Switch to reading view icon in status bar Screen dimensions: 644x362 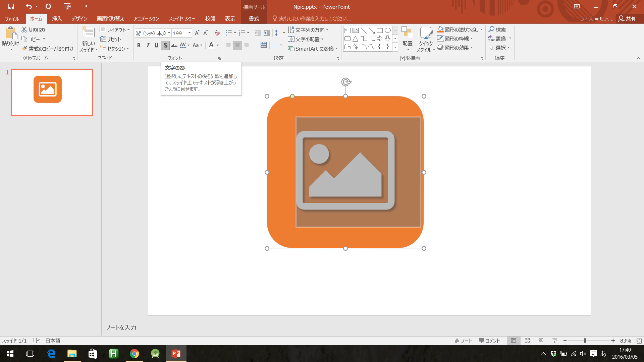(x=541, y=341)
